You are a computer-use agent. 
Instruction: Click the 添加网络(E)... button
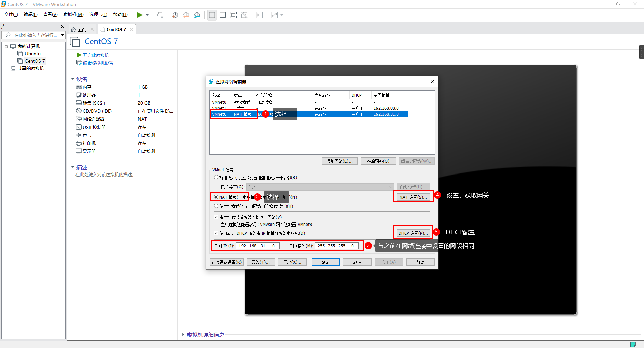click(339, 161)
